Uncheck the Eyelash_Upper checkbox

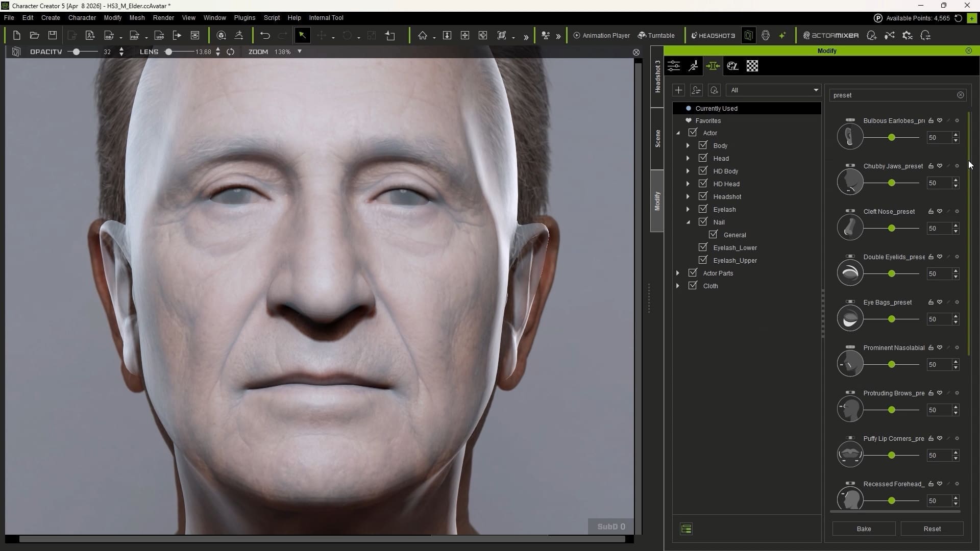pyautogui.click(x=703, y=260)
